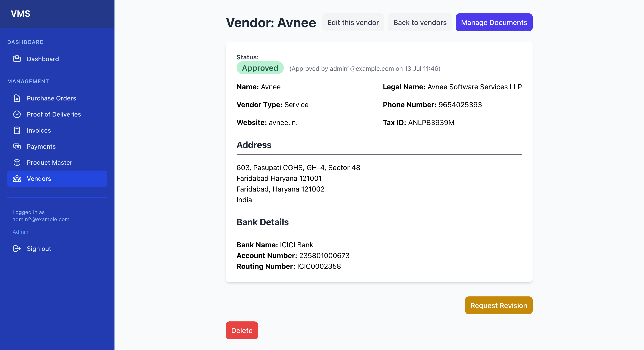644x350 pixels.
Task: Click the Sign out arrow icon
Action: (x=17, y=249)
